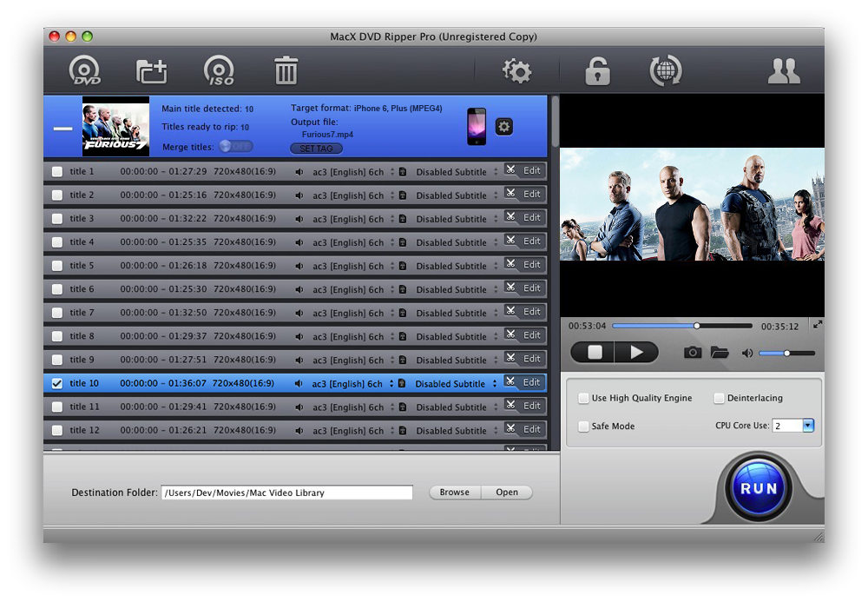Open subtitle selector for title 1
Screen dimensions: 868x602
(496, 172)
